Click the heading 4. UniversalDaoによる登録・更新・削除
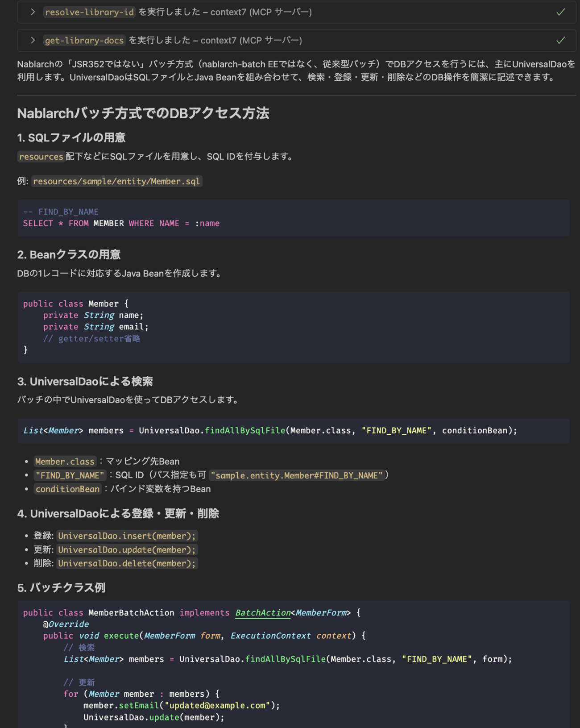This screenshot has height=728, width=580. click(x=118, y=514)
